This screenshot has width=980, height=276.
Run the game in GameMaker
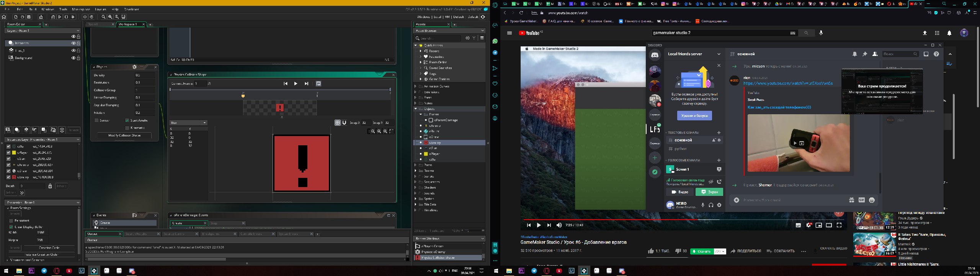coord(59,17)
